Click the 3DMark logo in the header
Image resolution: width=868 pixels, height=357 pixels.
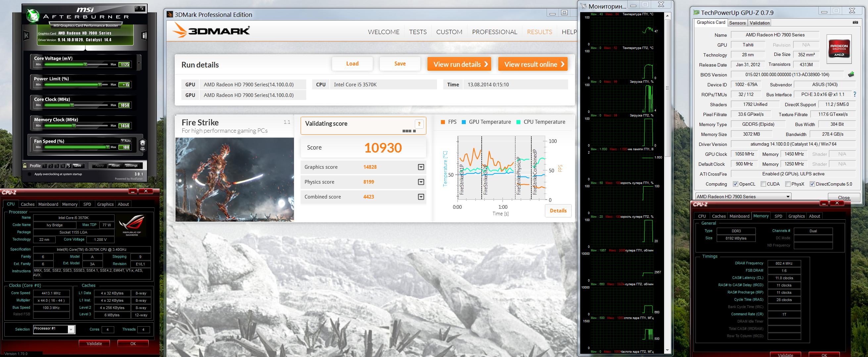[x=211, y=31]
